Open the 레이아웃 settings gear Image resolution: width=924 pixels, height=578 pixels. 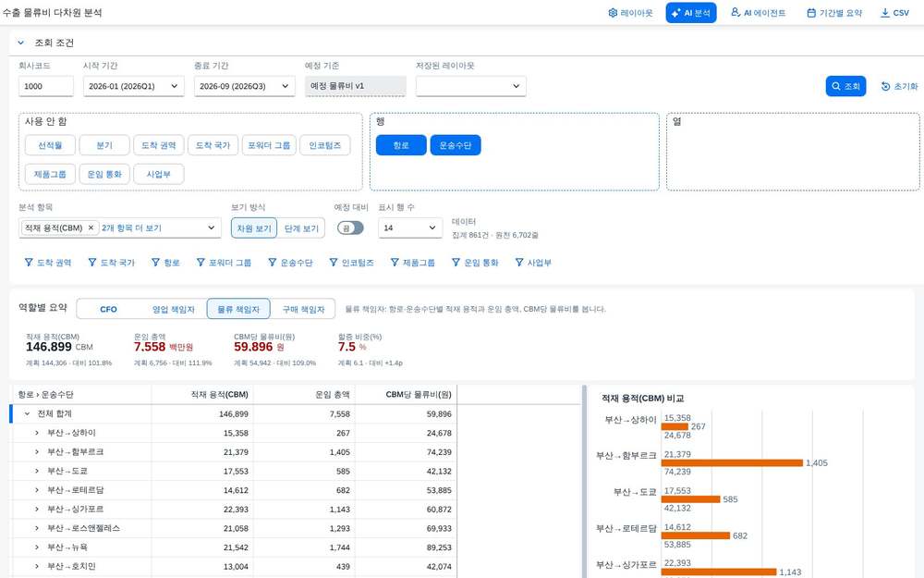coord(630,13)
